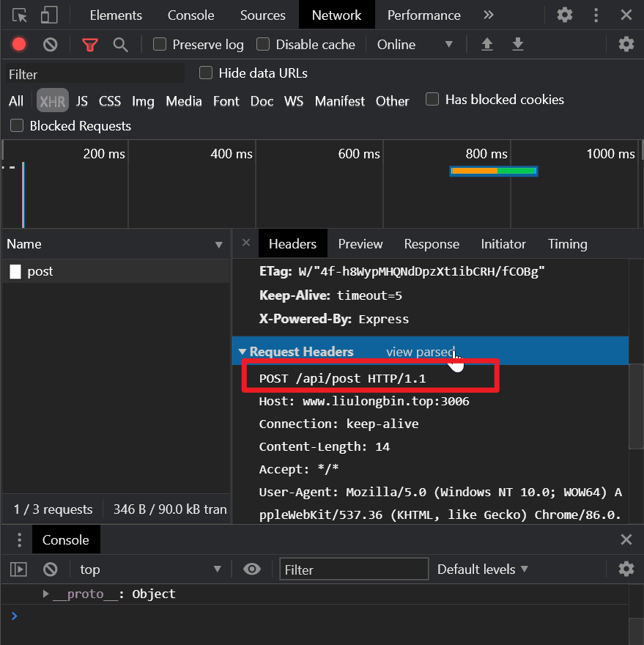The image size is (644, 645).
Task: Click the console Filter input field
Action: point(354,570)
